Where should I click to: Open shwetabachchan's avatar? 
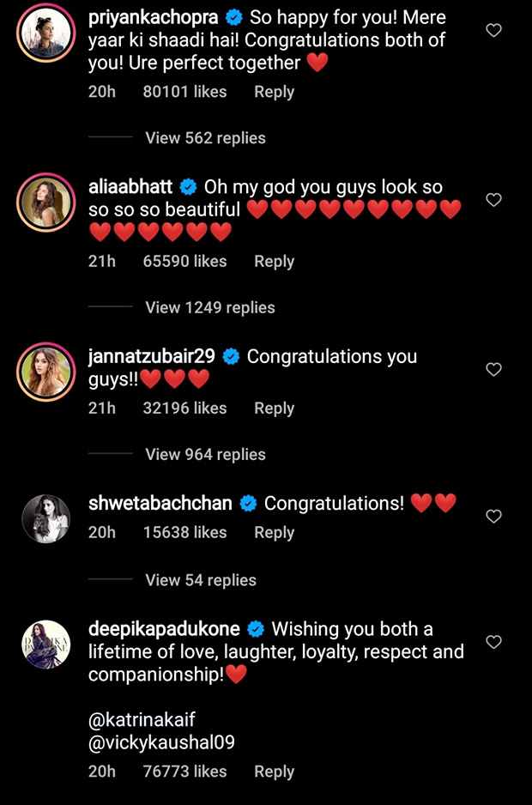point(45,518)
